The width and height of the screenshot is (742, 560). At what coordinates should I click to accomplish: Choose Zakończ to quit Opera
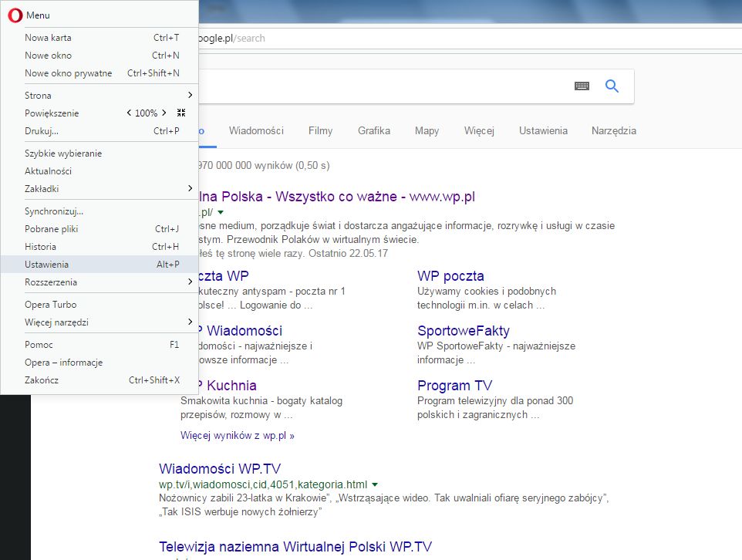coord(99,380)
